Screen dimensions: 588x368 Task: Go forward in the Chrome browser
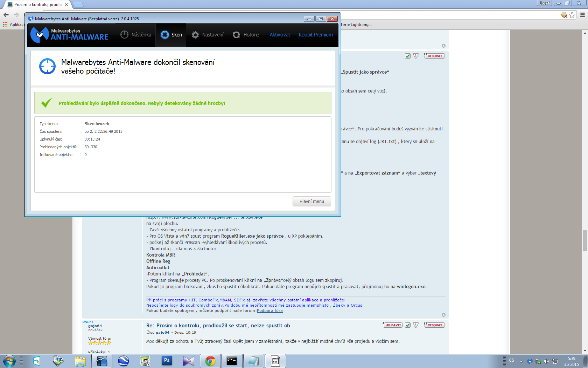click(16, 15)
